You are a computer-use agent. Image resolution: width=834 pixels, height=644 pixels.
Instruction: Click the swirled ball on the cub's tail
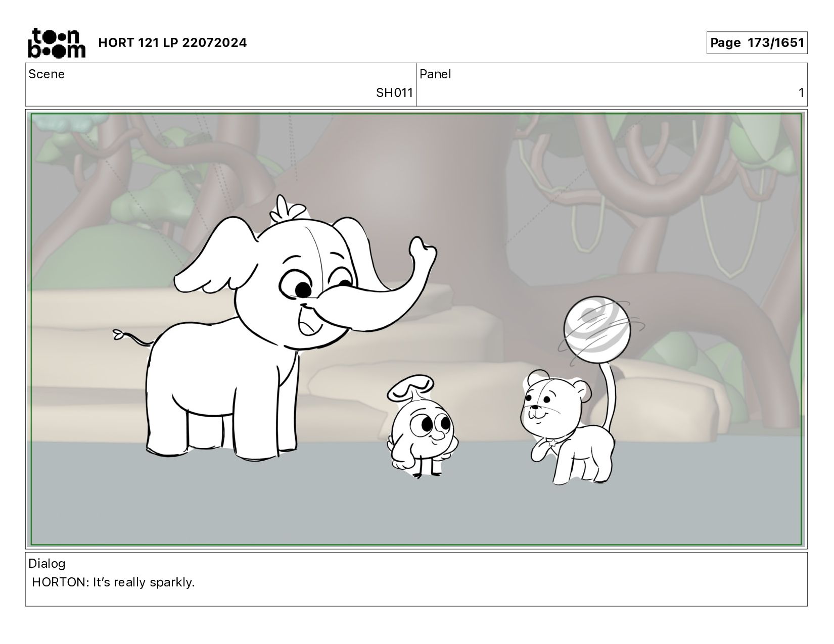point(597,330)
